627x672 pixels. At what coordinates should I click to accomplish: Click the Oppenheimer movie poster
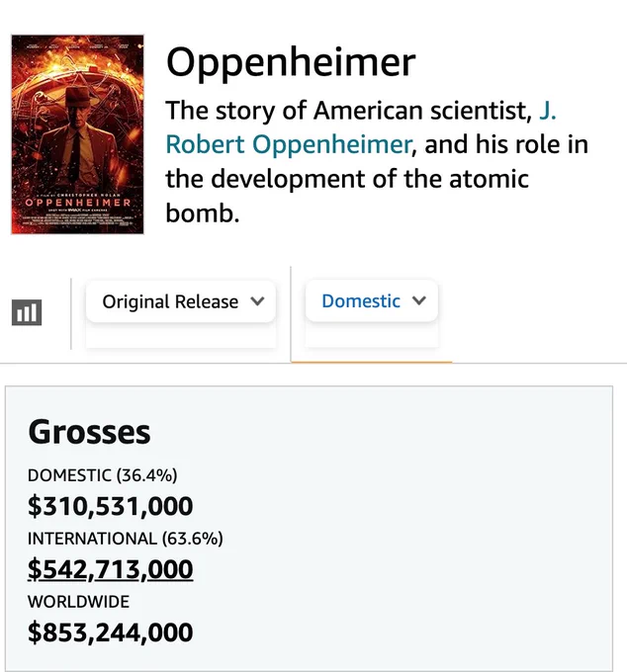click(x=77, y=134)
